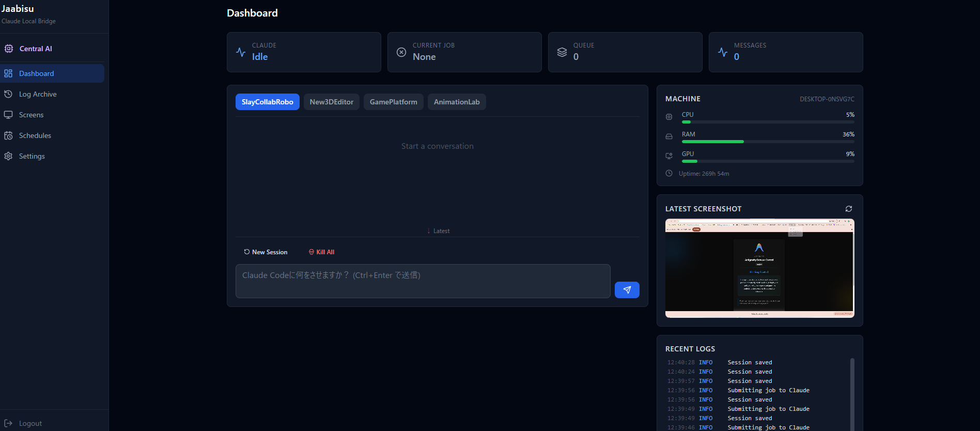Click the Dashboard grid icon in sidebar

(8, 73)
